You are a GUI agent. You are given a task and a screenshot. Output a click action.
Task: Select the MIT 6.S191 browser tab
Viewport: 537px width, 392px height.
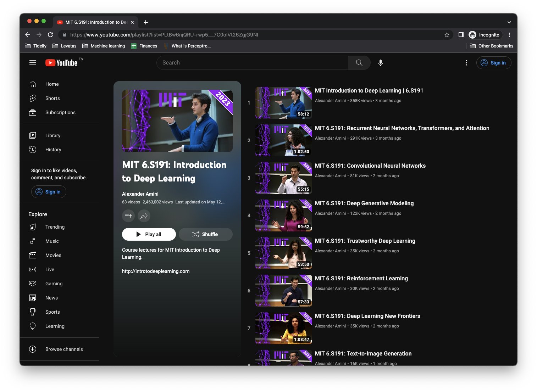(x=95, y=22)
